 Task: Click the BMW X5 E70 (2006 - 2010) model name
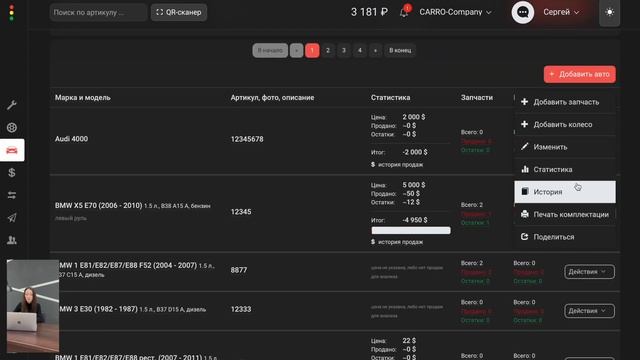pyautogui.click(x=98, y=205)
